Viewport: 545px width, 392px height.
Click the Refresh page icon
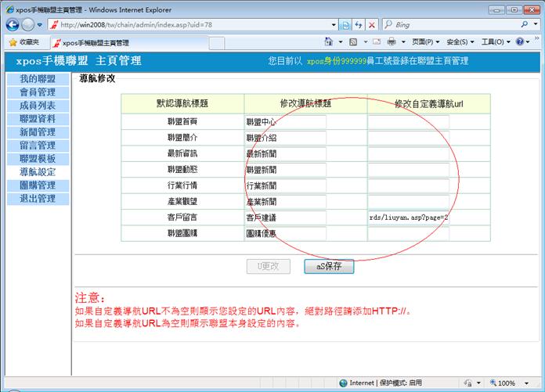358,25
